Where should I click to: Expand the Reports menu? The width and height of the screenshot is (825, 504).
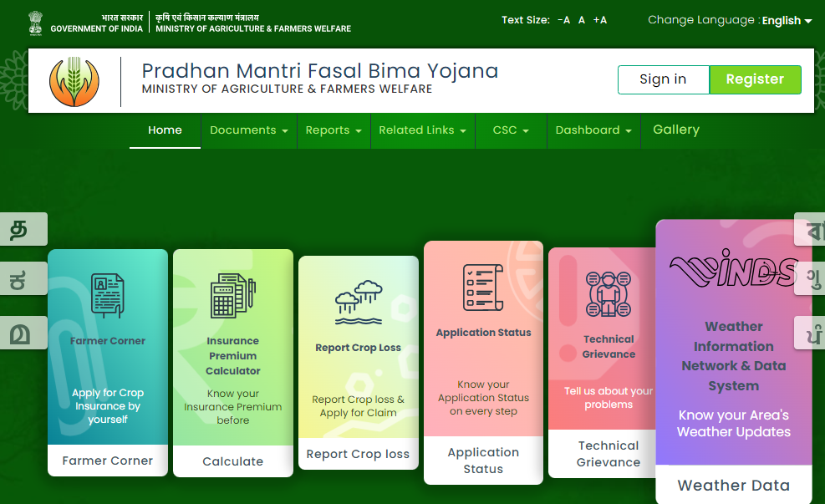pos(334,130)
